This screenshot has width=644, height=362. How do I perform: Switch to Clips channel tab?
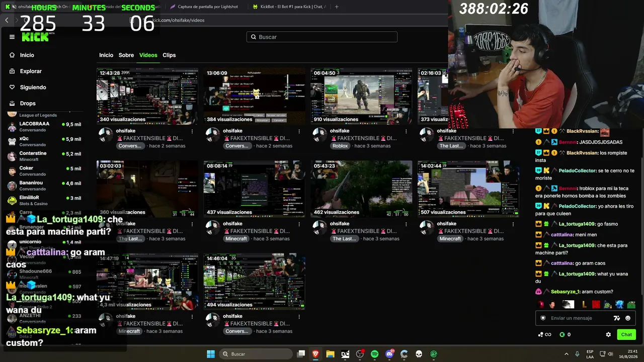tap(169, 55)
